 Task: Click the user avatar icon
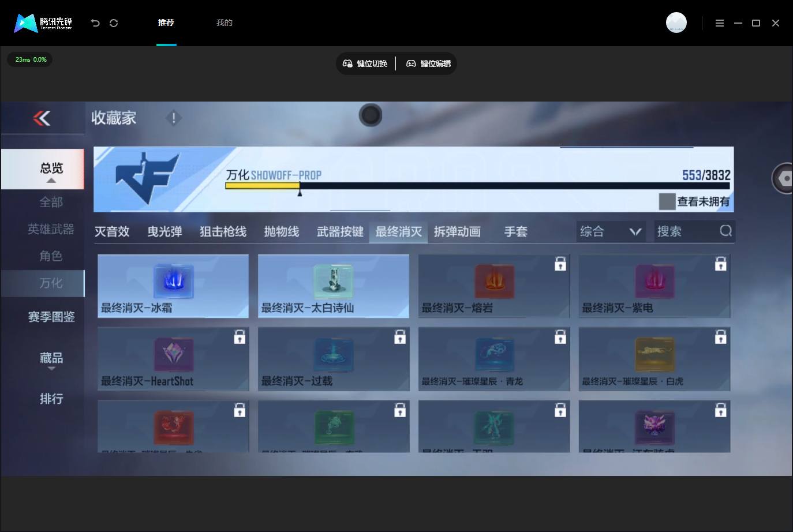pyautogui.click(x=676, y=23)
